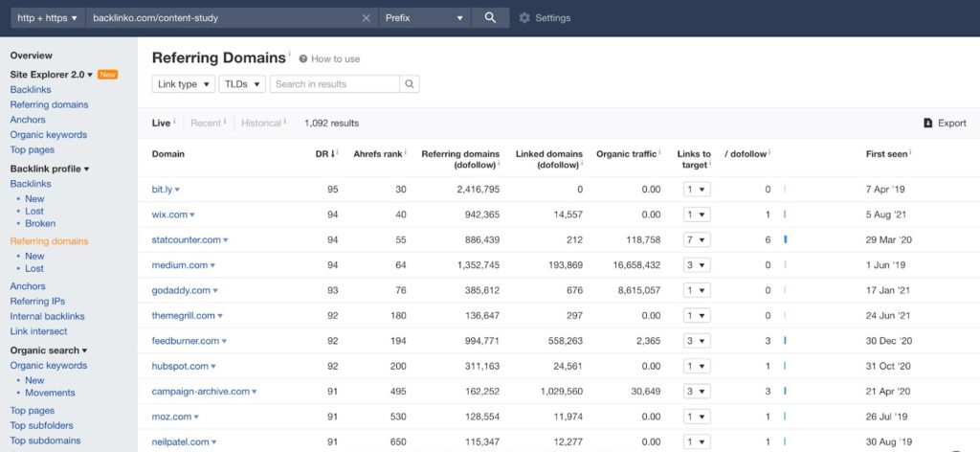Click the info icon next to First seen header
The height and width of the screenshot is (452, 980).
[910, 151]
